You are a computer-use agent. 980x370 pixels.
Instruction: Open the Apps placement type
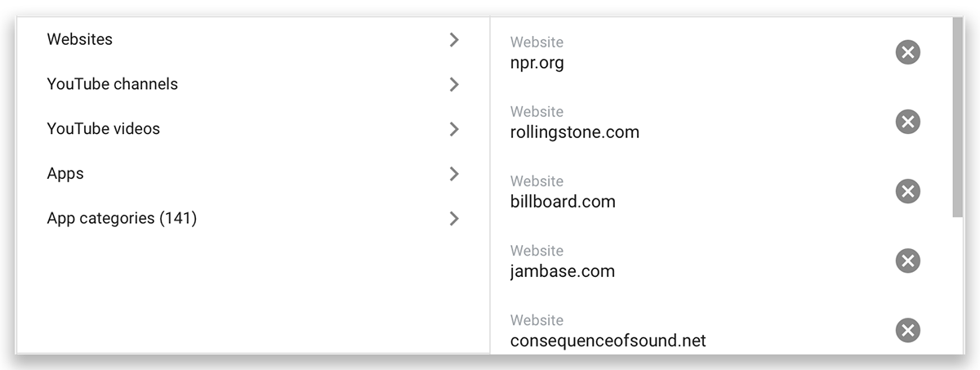point(253,174)
